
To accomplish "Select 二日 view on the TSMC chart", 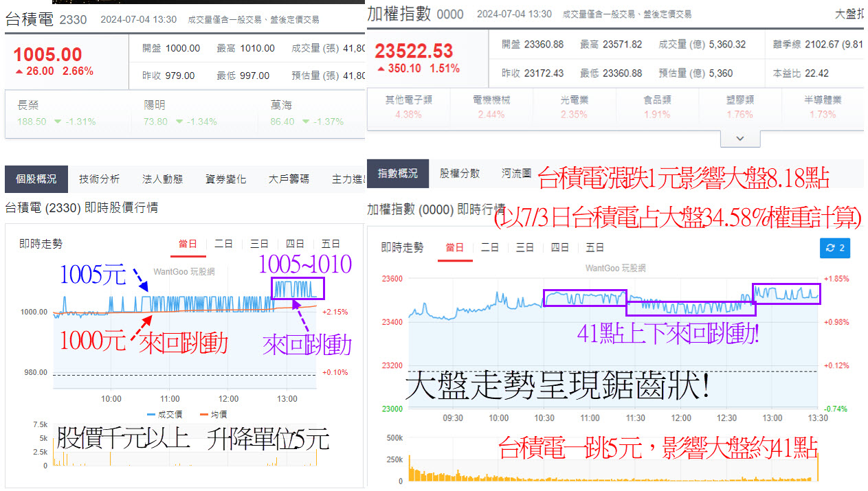I will (224, 242).
